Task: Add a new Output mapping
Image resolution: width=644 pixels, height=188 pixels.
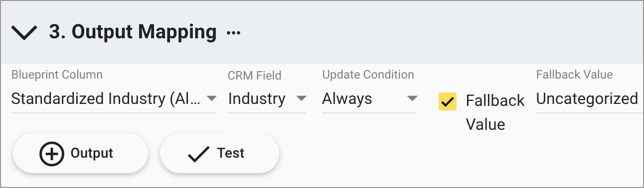Action: pos(80,153)
